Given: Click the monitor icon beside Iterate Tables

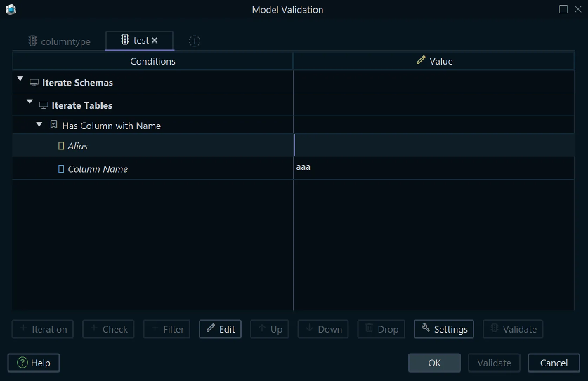Looking at the screenshot, I should click(44, 106).
